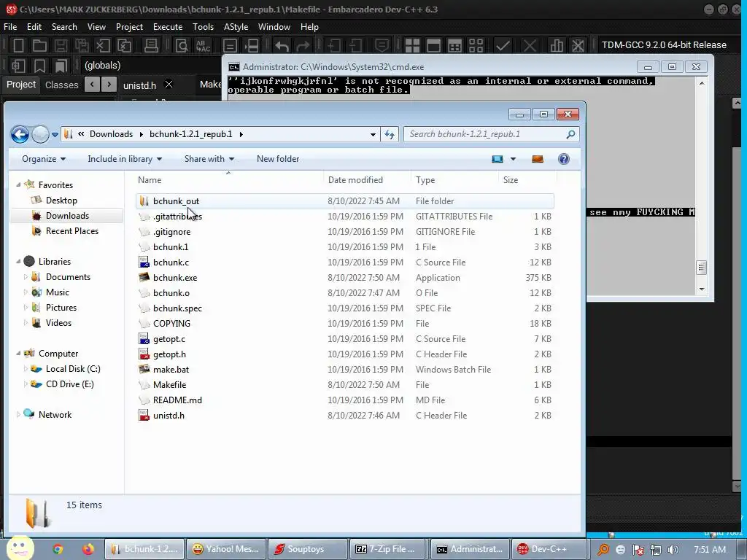Image resolution: width=747 pixels, height=560 pixels.
Task: Click the Open file icon in Dev-C++ toolbar
Action: [39, 46]
